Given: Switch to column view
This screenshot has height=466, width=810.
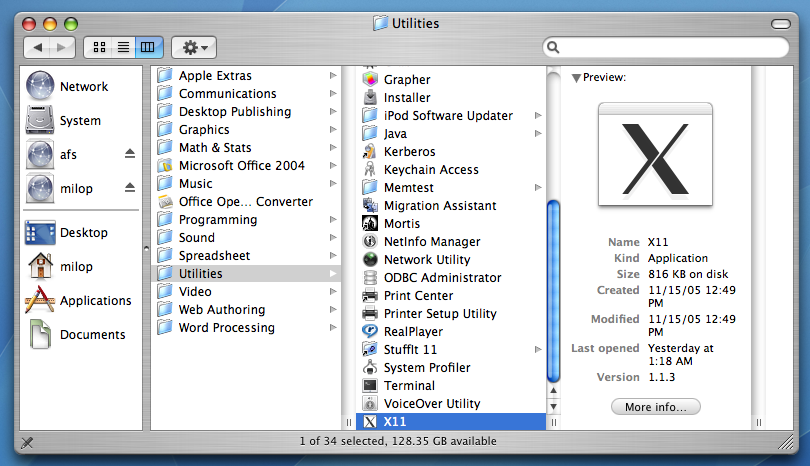Looking at the screenshot, I should pyautogui.click(x=148, y=47).
